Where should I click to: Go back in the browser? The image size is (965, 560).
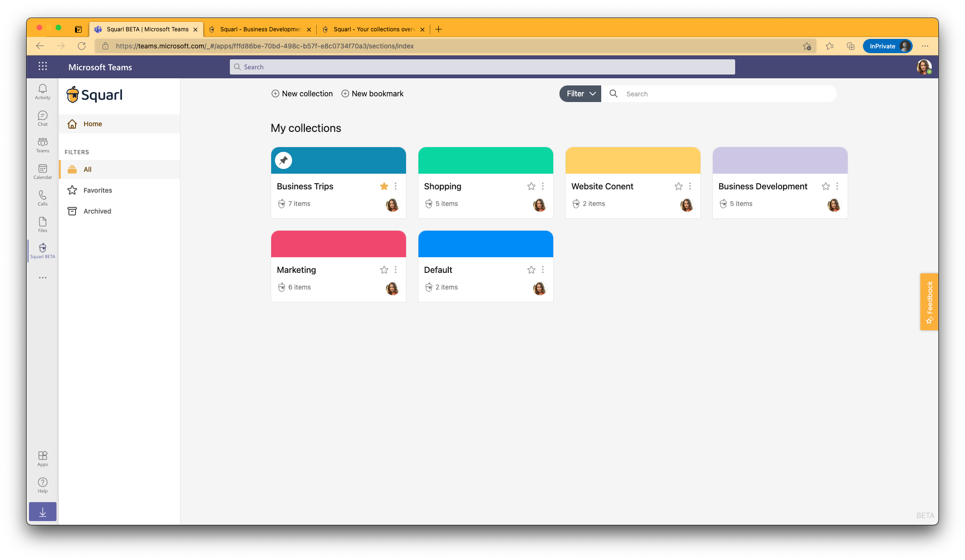tap(40, 46)
